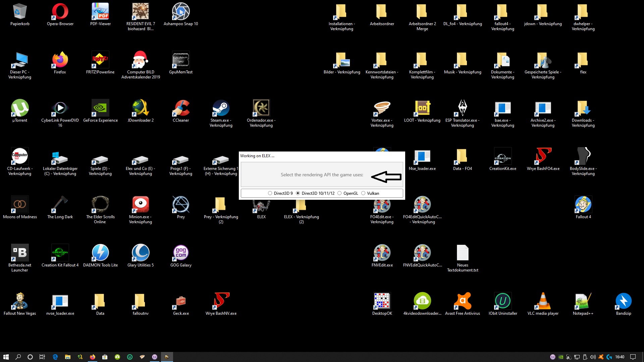Choose the OpenGL rendering API
Image resolution: width=644 pixels, height=362 pixels.
point(339,193)
